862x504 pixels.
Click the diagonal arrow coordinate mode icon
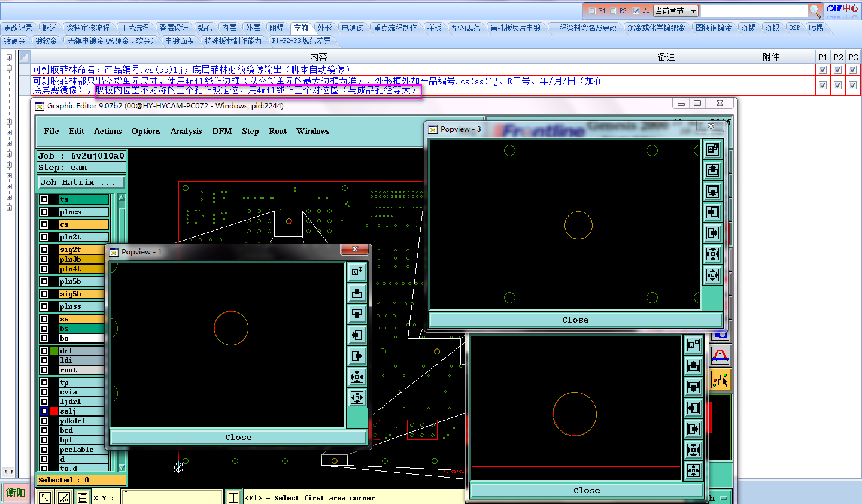click(45, 497)
